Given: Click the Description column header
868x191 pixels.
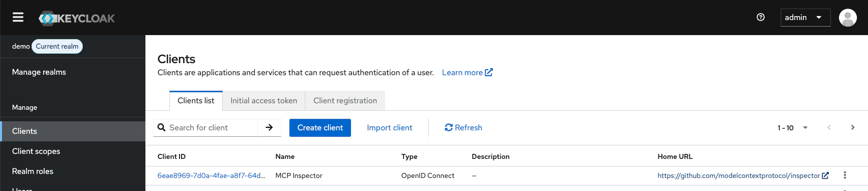Looking at the screenshot, I should pos(490,156).
